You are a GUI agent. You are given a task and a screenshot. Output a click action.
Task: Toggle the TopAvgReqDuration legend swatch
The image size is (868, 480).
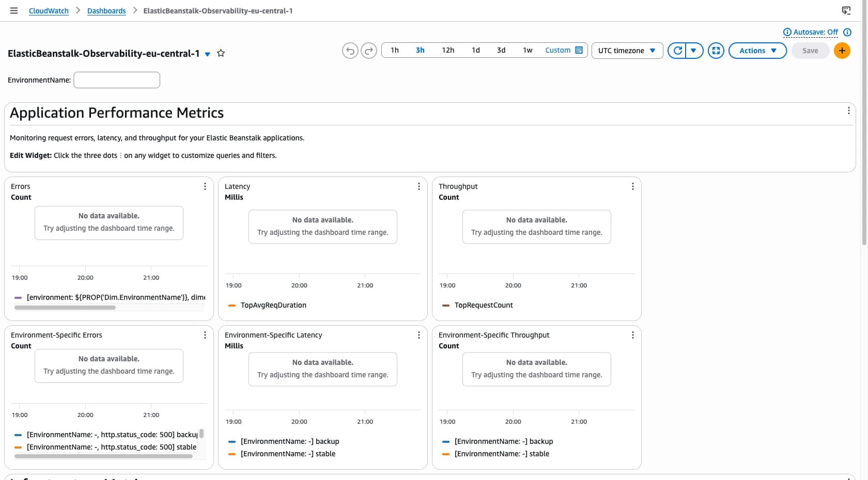point(232,306)
